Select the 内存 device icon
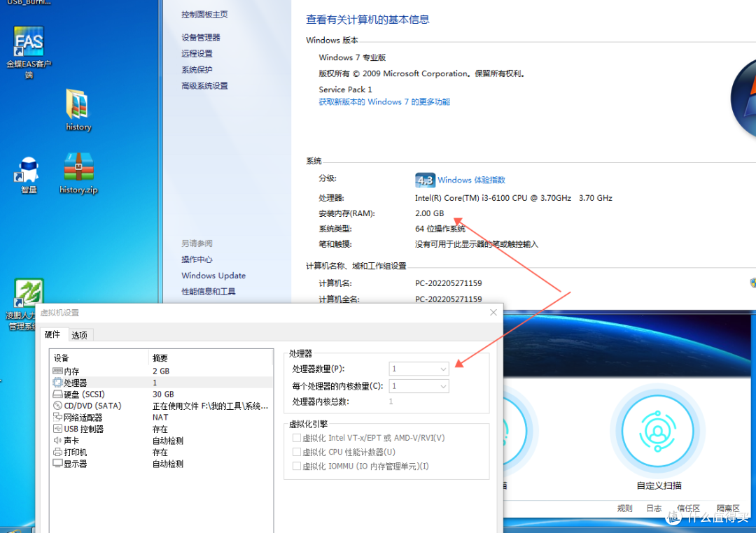756x533 pixels. (57, 371)
